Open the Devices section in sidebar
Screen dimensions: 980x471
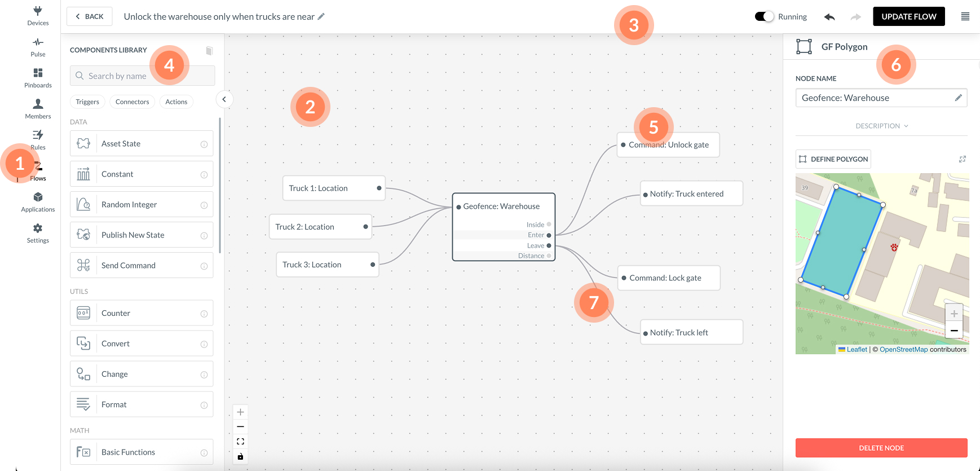pos(38,15)
